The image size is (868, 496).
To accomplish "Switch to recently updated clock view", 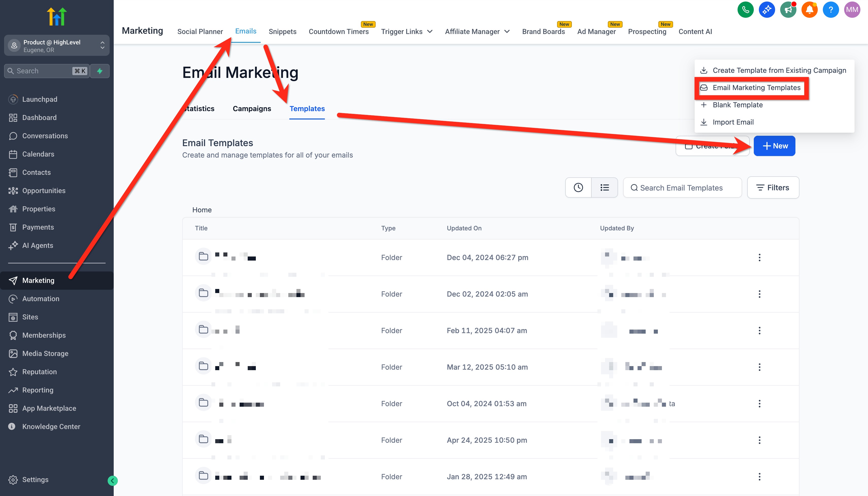I will [578, 187].
